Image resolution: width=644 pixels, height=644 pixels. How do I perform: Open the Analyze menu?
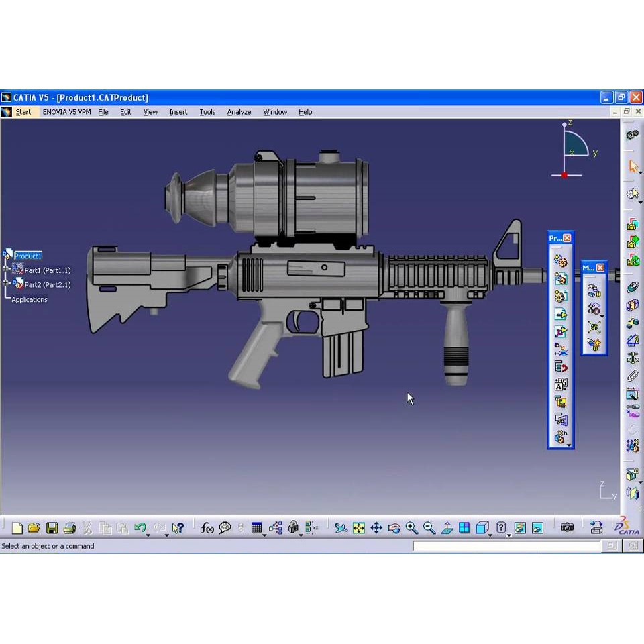tap(239, 112)
